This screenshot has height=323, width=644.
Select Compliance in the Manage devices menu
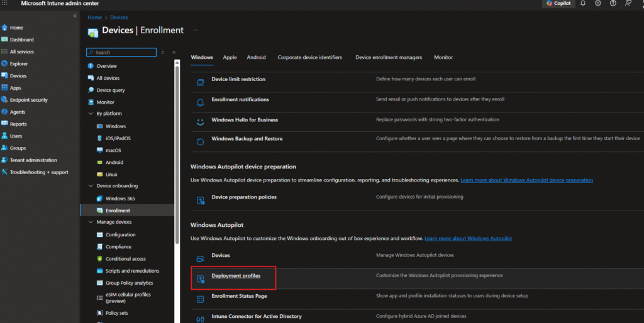(x=118, y=247)
